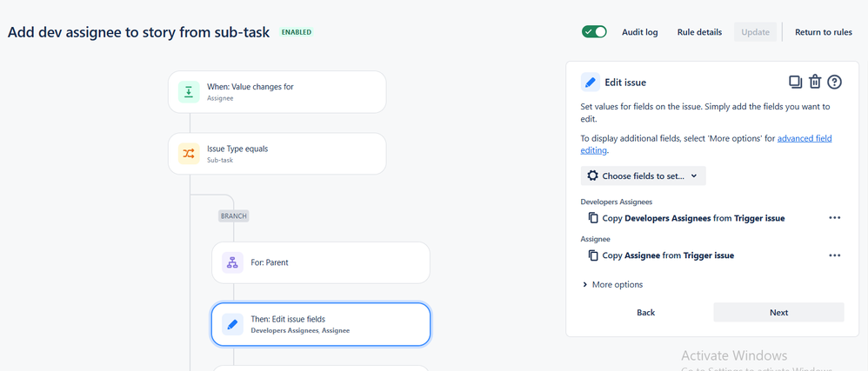Click the orange condition shuffle icon
868x371 pixels.
coord(189,154)
